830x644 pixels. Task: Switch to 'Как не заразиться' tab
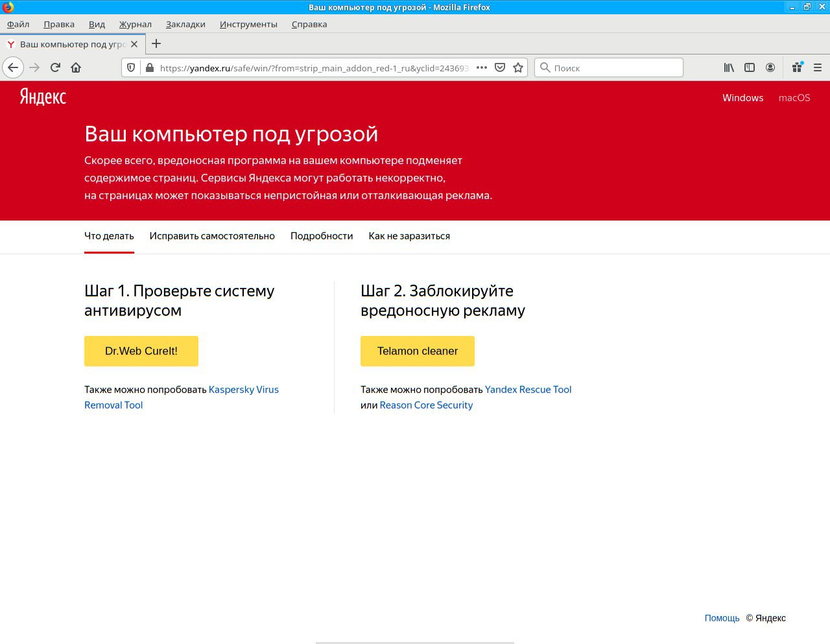coord(409,236)
